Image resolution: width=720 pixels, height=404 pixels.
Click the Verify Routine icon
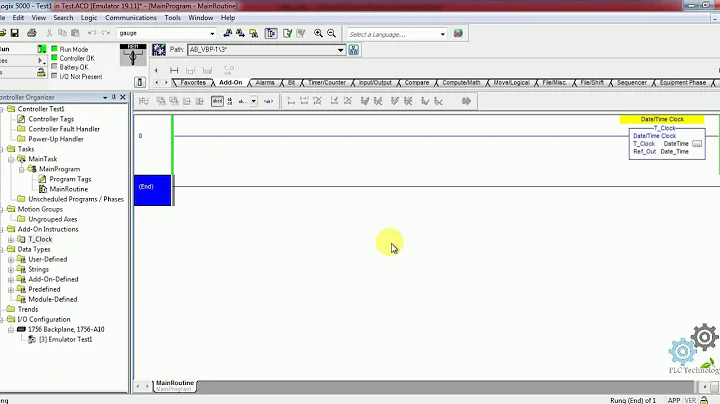coord(287,33)
